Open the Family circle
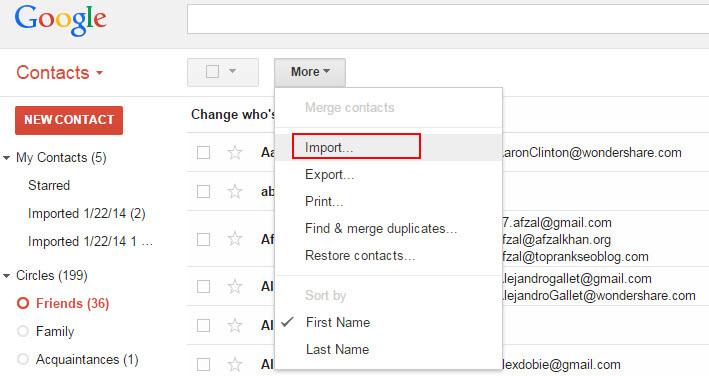Viewport: 709px width, 376px height. 55,331
